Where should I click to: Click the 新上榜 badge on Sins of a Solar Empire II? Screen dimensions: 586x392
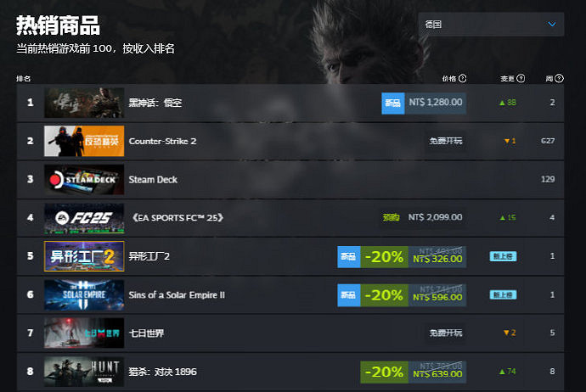coord(503,295)
